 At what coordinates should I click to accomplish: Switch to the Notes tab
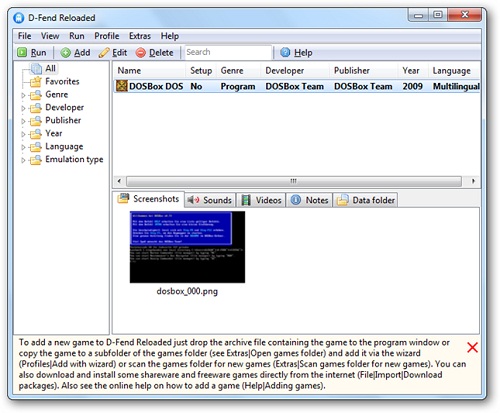pos(309,200)
